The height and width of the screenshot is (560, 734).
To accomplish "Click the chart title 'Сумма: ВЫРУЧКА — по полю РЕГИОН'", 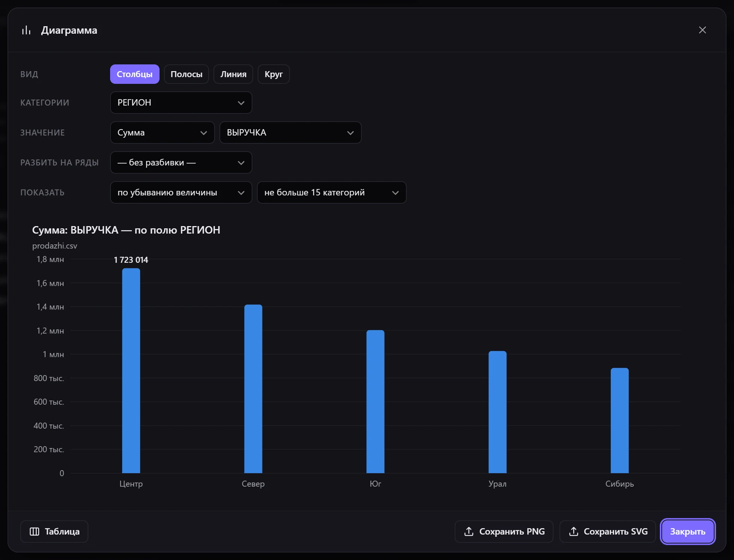I will [126, 230].
